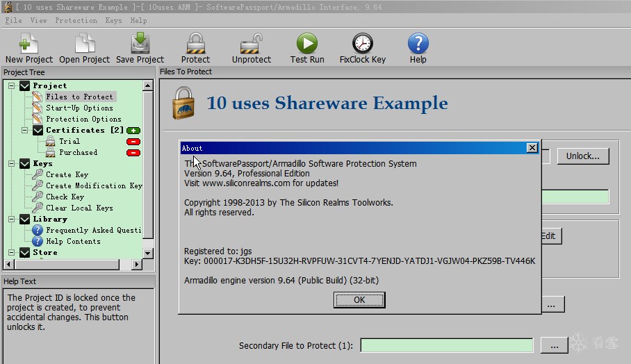Open the View menu
Image resolution: width=631 pixels, height=364 pixels.
(x=38, y=21)
